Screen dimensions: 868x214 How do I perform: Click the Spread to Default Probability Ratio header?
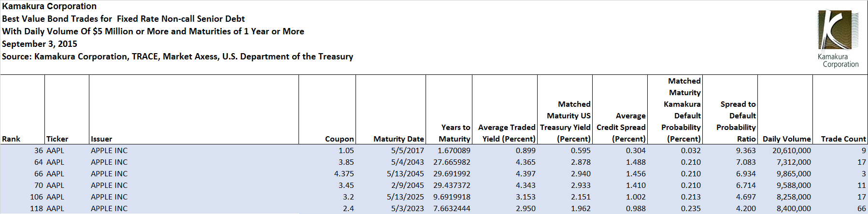pyautogui.click(x=736, y=122)
